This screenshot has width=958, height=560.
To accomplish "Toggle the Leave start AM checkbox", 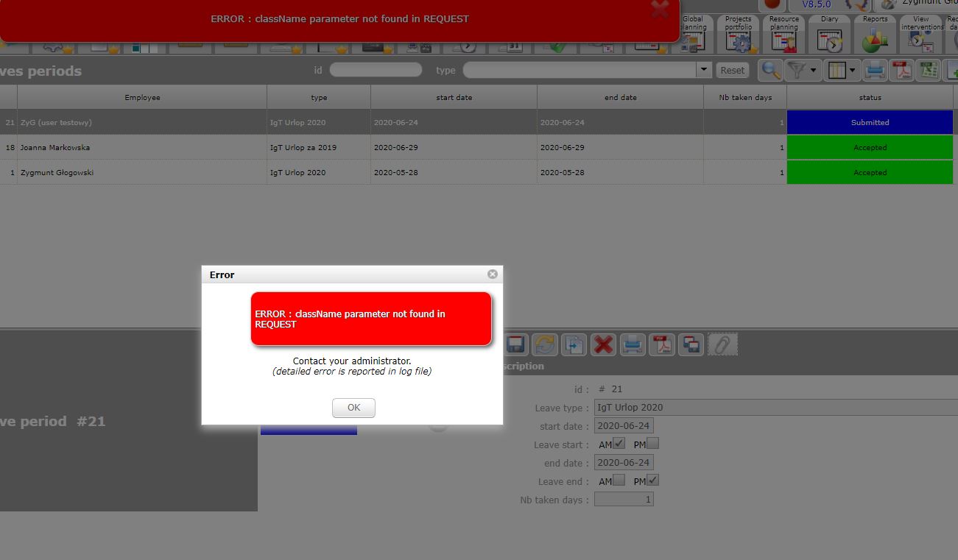I will tap(619, 444).
